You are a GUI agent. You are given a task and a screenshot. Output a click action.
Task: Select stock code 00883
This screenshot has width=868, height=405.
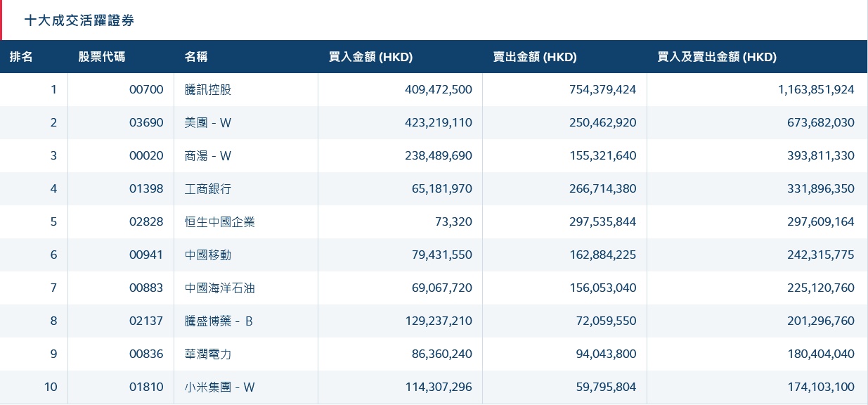pos(146,288)
